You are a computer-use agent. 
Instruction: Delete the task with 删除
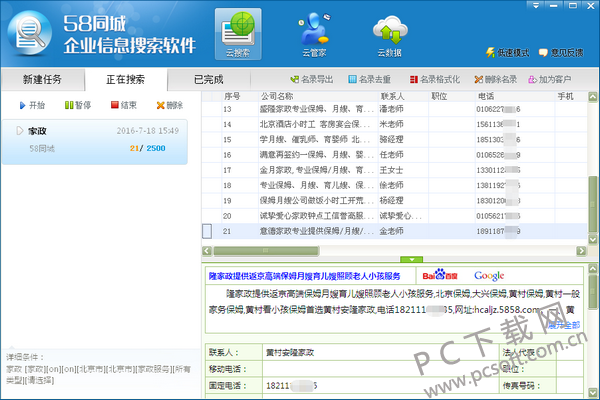tap(170, 105)
